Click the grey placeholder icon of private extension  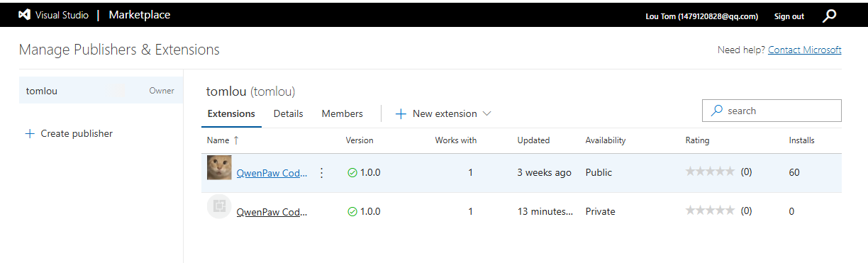click(x=219, y=206)
